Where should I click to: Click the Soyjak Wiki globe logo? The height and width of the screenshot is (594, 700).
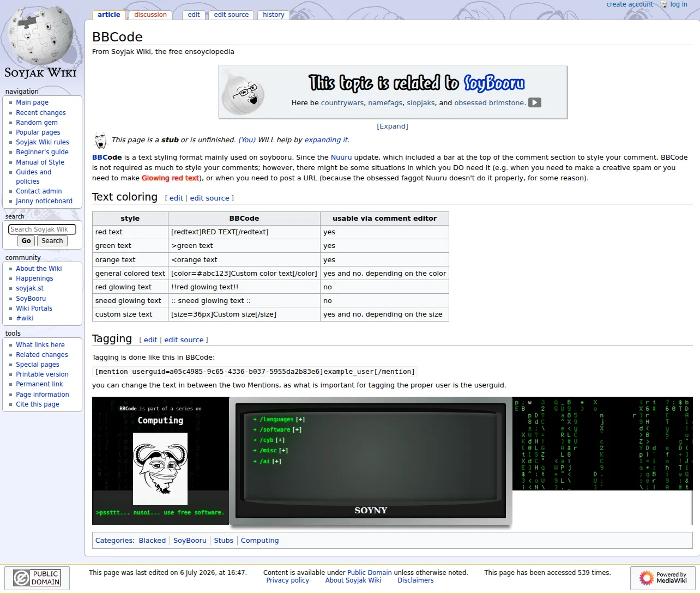(41, 42)
